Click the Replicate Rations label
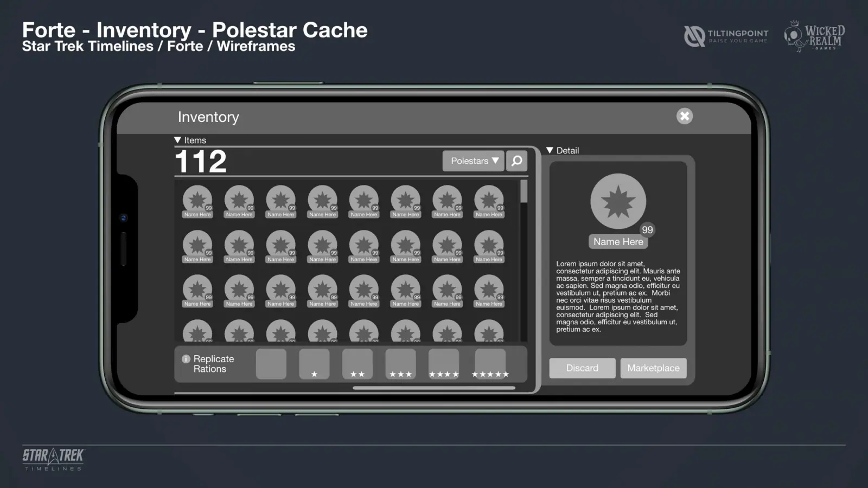This screenshot has height=488, width=868. click(214, 364)
